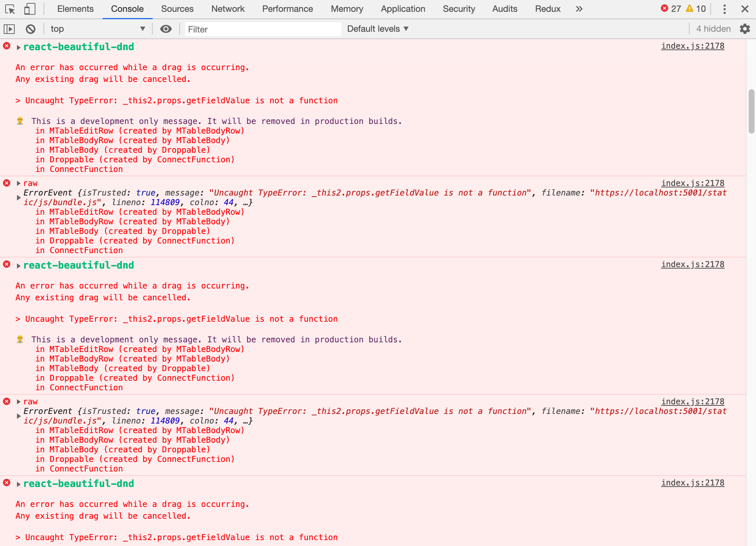756x546 pixels.
Task: Open the index.js:2178 source link
Action: 693,46
